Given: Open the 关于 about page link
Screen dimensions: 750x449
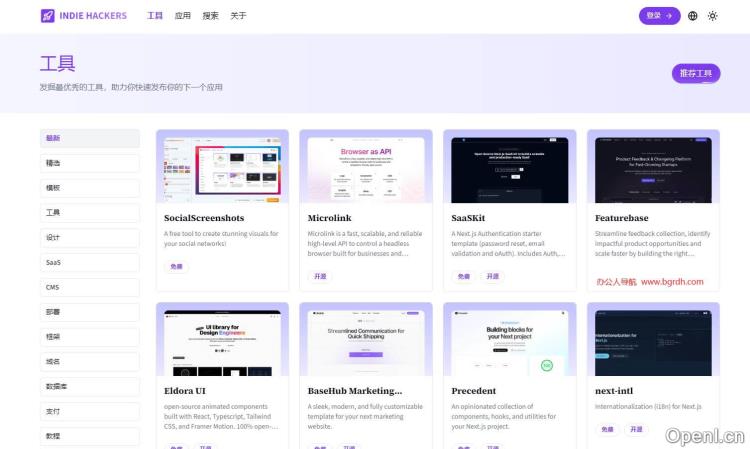Looking at the screenshot, I should 238,16.
